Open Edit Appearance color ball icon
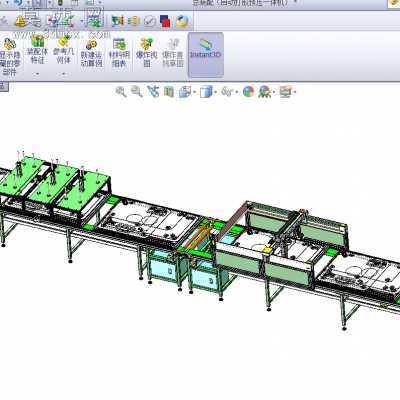 (x=248, y=91)
